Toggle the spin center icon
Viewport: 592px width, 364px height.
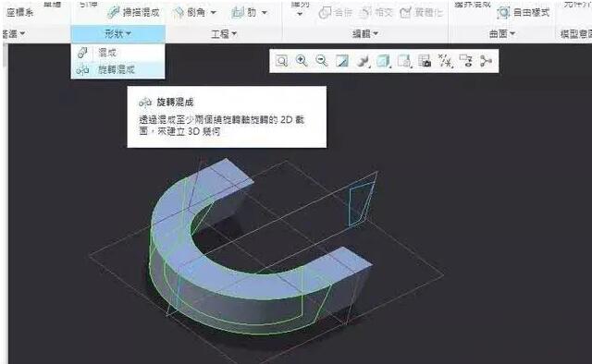click(x=487, y=61)
